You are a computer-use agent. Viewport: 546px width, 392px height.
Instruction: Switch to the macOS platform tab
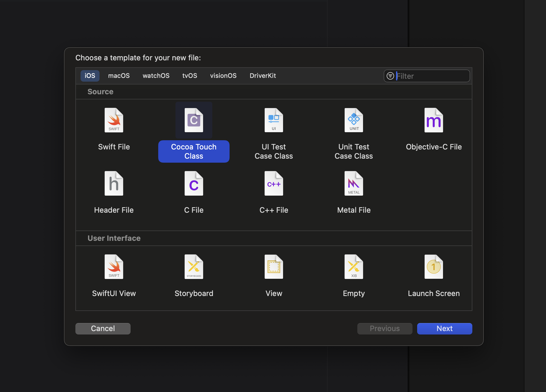click(119, 76)
